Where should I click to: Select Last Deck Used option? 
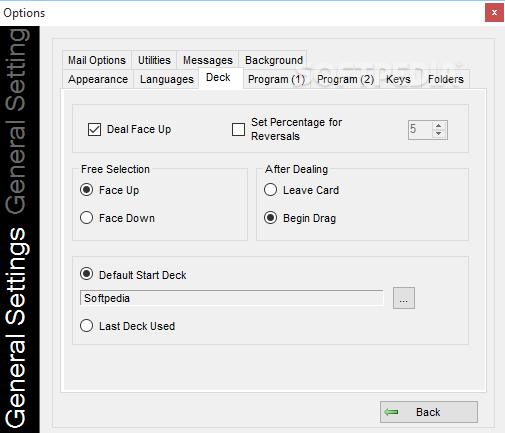tap(86, 326)
